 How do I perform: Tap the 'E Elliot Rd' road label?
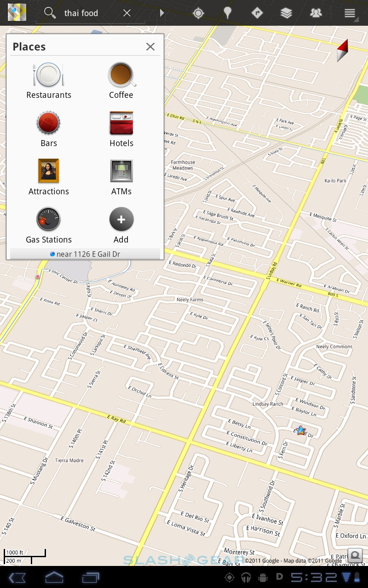coord(176,117)
